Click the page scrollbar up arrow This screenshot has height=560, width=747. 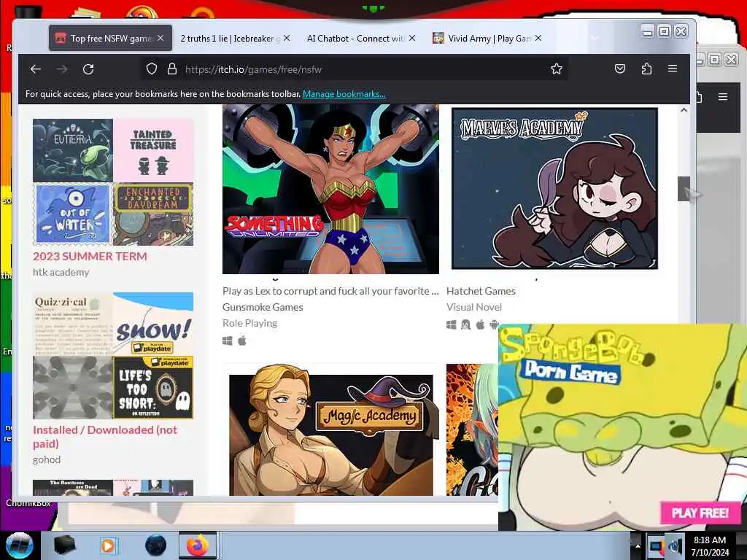click(x=684, y=110)
